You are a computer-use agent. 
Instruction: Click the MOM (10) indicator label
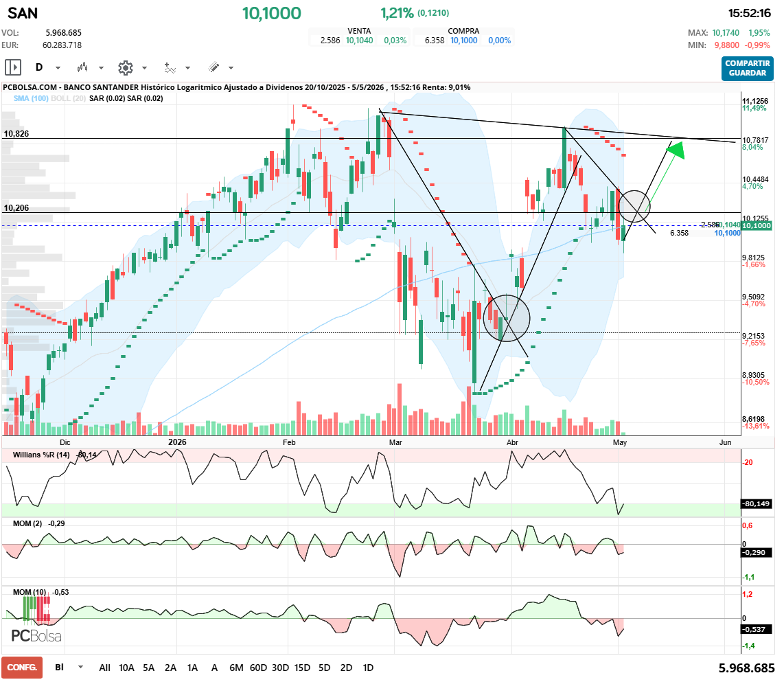point(30,592)
